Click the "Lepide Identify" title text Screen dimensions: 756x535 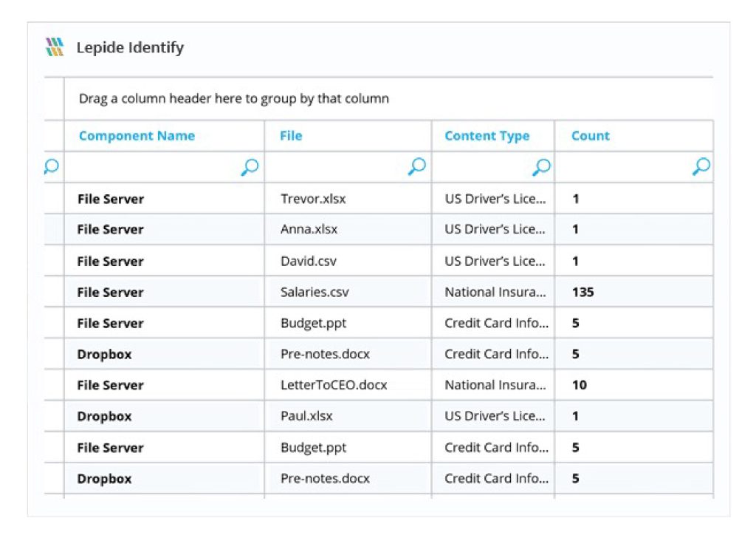coord(130,47)
